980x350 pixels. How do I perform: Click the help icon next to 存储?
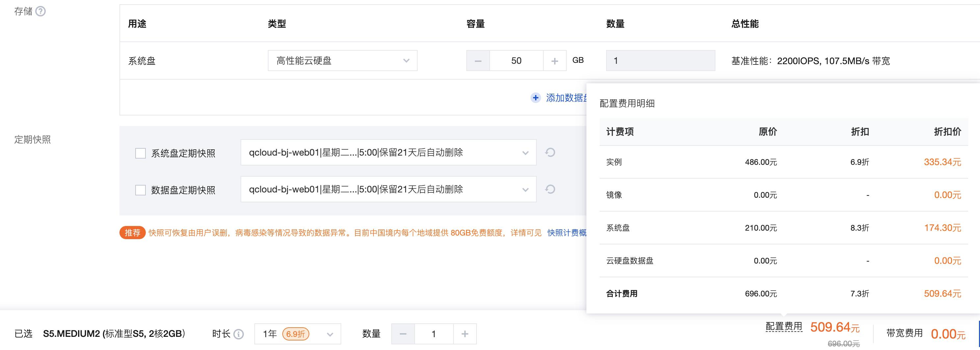[x=40, y=12]
